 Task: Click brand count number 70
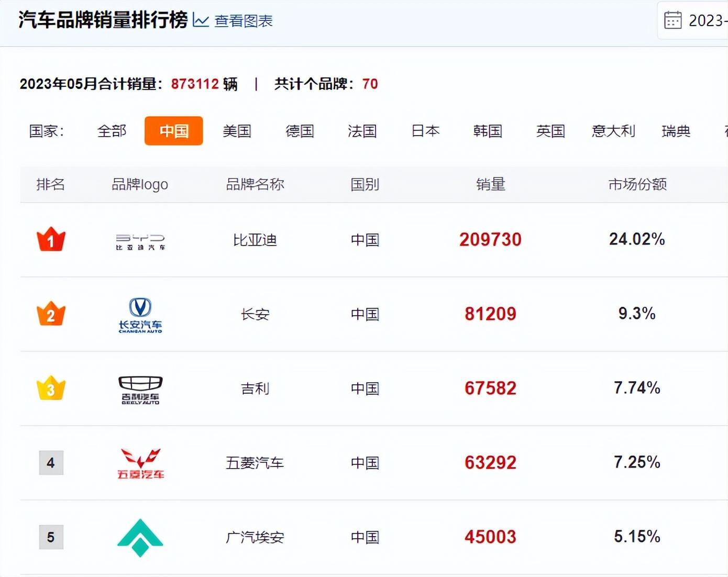tap(370, 84)
